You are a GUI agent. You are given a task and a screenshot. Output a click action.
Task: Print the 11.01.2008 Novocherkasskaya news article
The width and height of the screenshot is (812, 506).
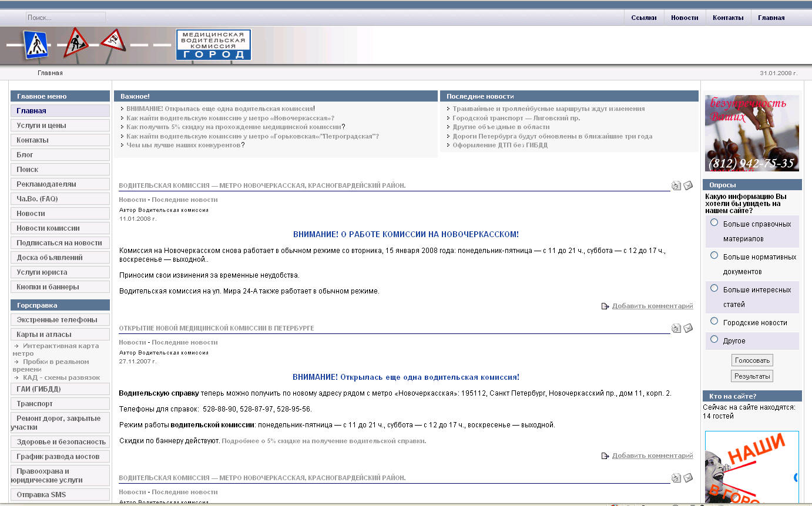coord(676,185)
